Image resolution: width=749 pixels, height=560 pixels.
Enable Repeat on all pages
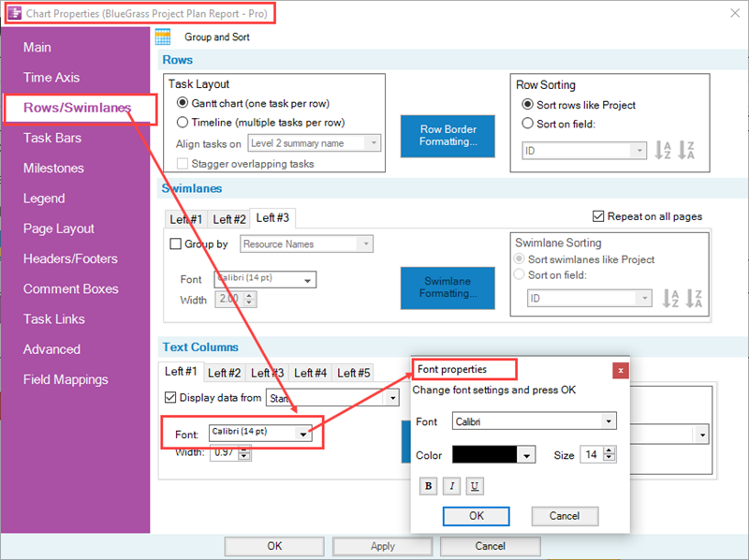pos(597,215)
